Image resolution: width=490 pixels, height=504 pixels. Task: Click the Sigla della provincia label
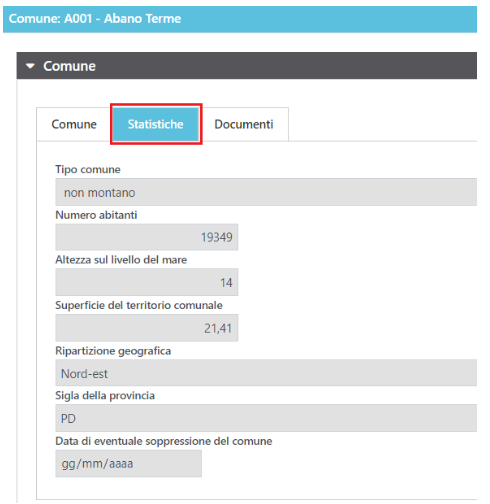click(x=105, y=396)
